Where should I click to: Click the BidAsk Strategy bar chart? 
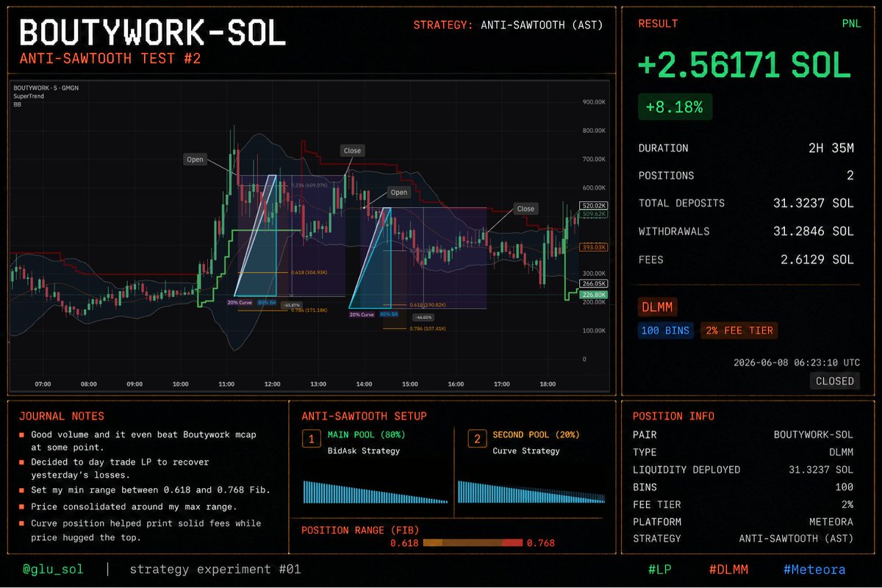pyautogui.click(x=376, y=492)
